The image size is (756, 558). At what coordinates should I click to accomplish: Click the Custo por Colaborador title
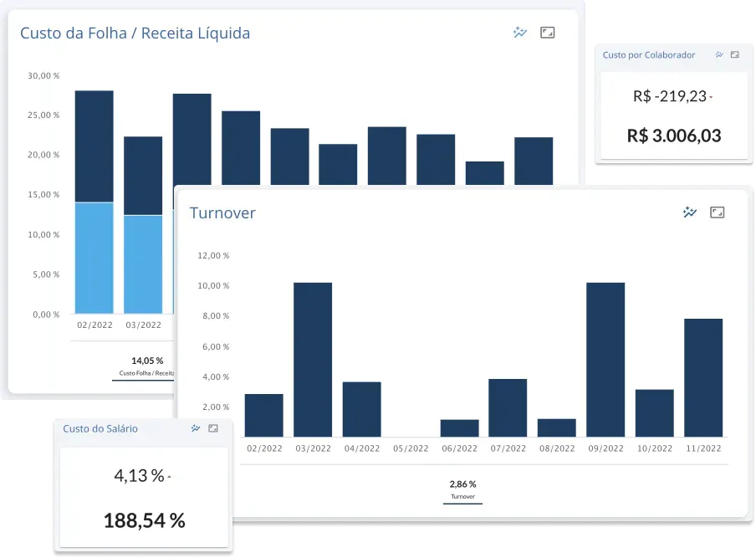click(x=649, y=55)
